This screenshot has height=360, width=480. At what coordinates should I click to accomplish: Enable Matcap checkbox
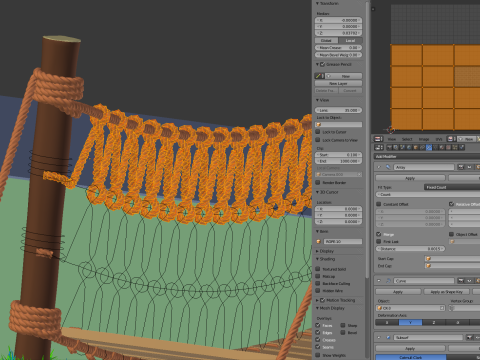click(318, 276)
